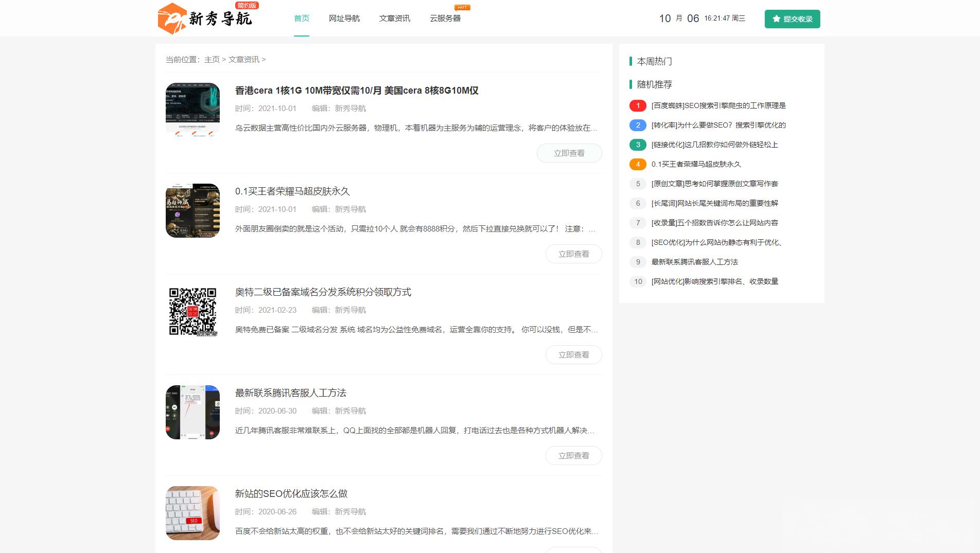Open article 奥特二级已备案域名分发系统积分领取方式
This screenshot has width=980, height=553.
323,292
